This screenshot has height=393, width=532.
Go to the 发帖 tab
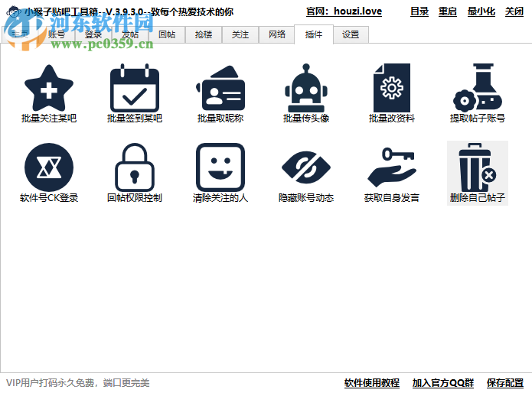[130, 34]
